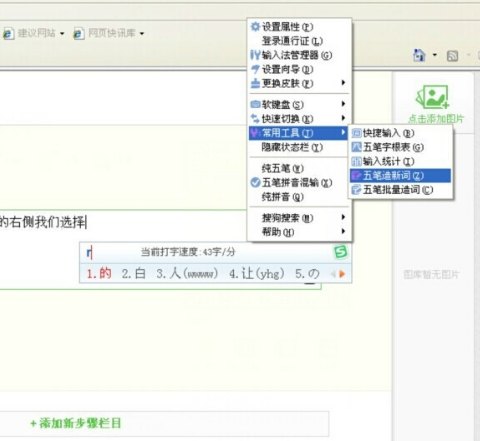Switch to 纯拼音 input mode
The image size is (480, 441).
[282, 197]
